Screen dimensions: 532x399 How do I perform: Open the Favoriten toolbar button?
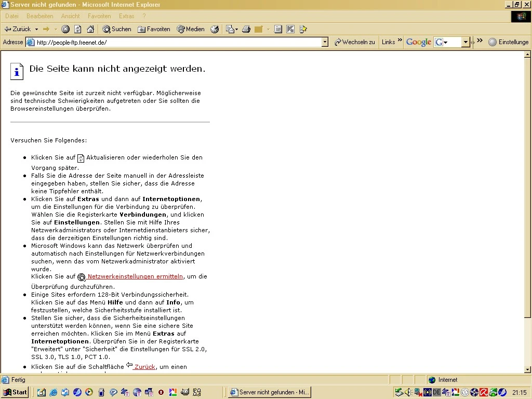tap(154, 29)
